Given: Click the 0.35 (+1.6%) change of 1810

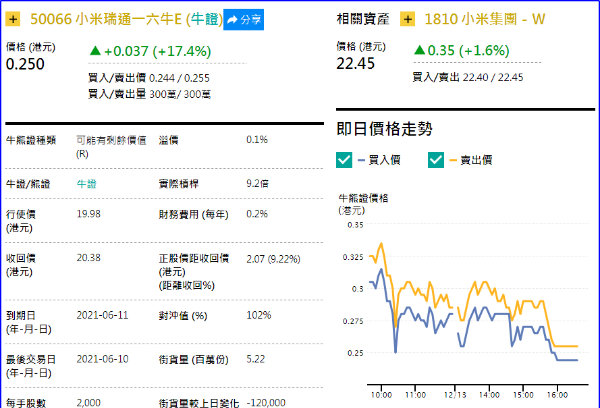Looking at the screenshot, I should [462, 50].
